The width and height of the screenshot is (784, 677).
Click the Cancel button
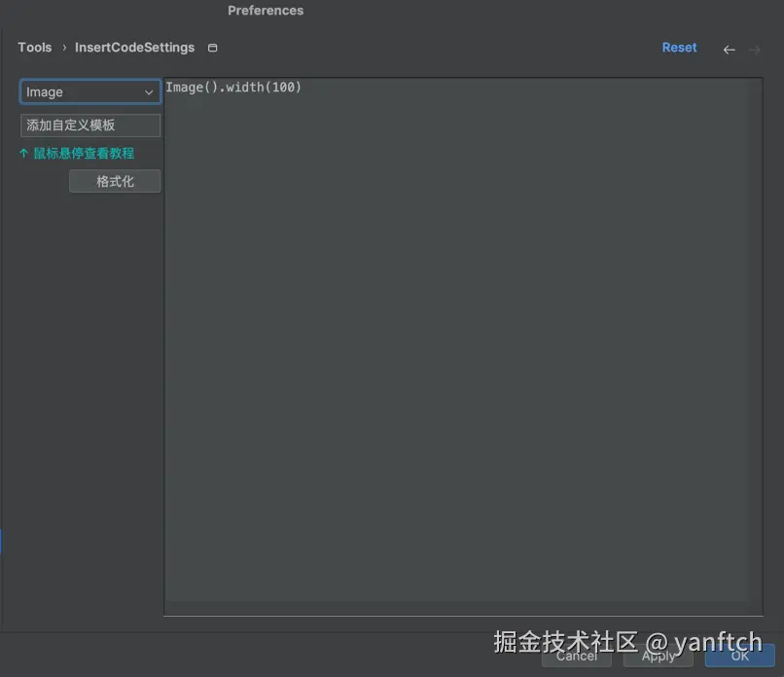(577, 656)
